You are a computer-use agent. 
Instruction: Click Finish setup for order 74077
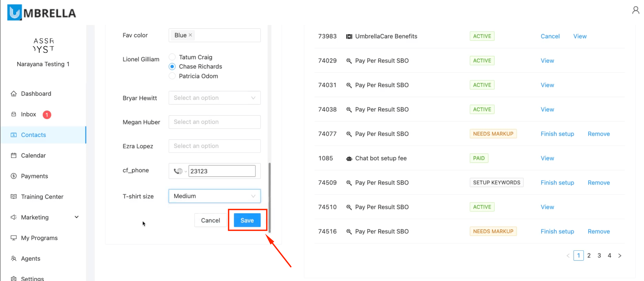[557, 134]
